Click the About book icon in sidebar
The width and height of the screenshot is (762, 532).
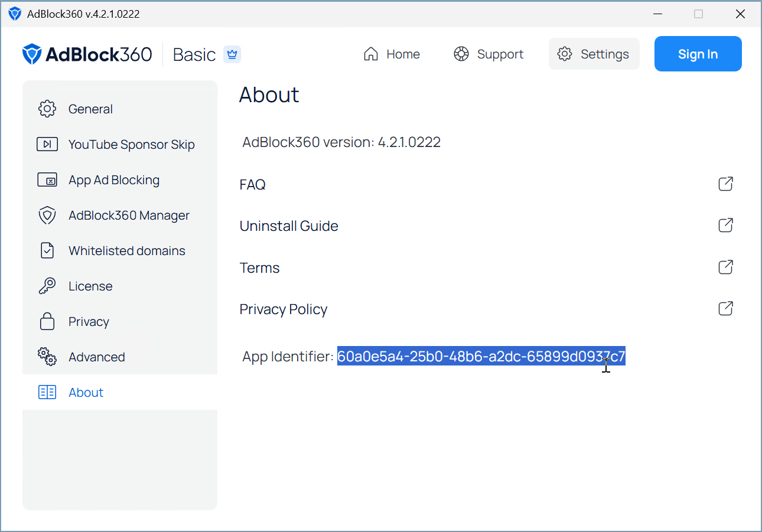tap(47, 392)
